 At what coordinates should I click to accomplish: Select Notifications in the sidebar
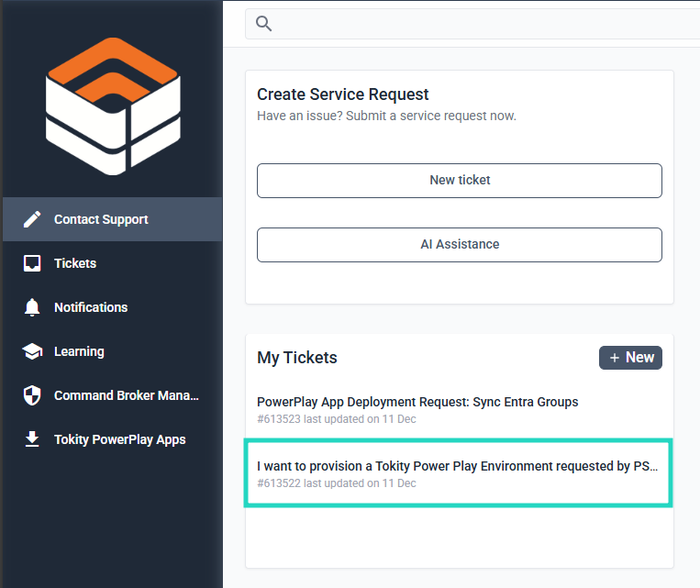coord(91,307)
